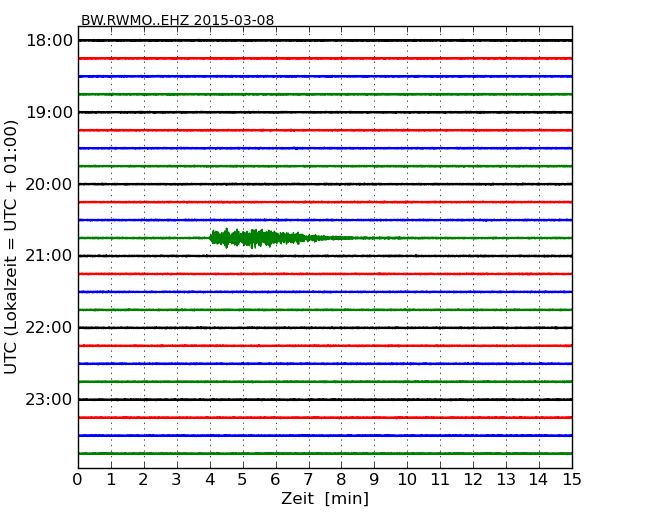
Task: Click the black trace at 18:00
Action: click(x=325, y=41)
